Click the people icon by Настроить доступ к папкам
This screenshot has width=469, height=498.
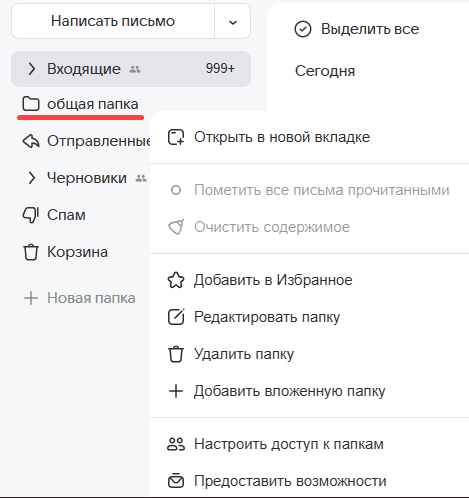click(x=176, y=444)
